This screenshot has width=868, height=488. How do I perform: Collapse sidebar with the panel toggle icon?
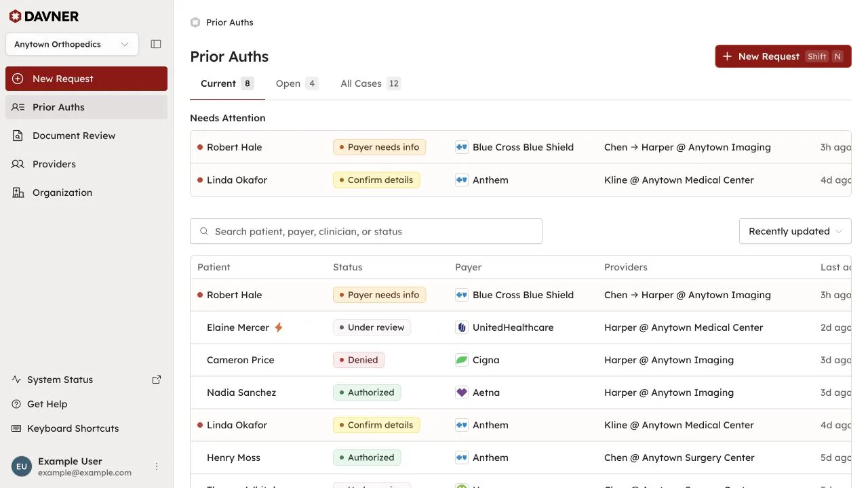click(156, 44)
